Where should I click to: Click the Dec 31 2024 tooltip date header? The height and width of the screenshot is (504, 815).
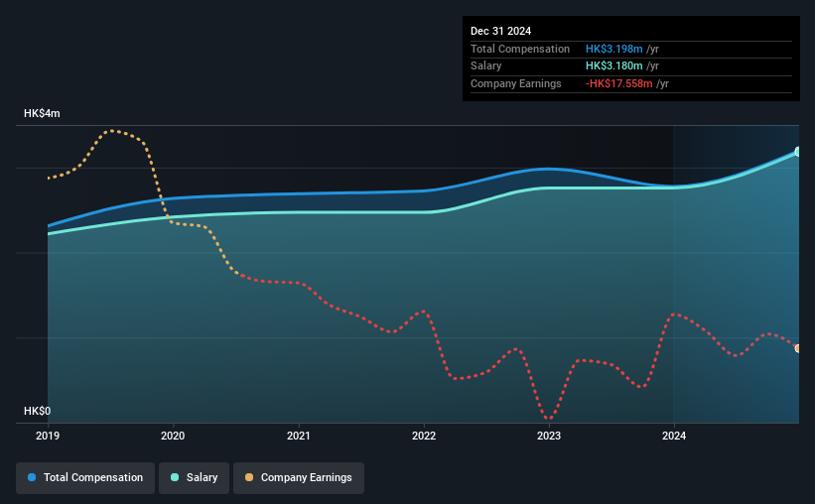tap(500, 31)
